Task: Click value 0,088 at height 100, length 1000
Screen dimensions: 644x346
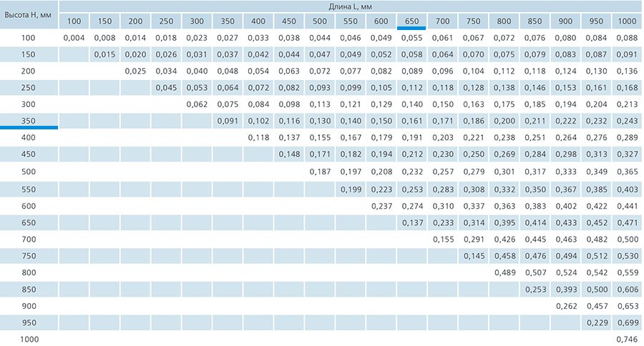Action: pos(627,38)
